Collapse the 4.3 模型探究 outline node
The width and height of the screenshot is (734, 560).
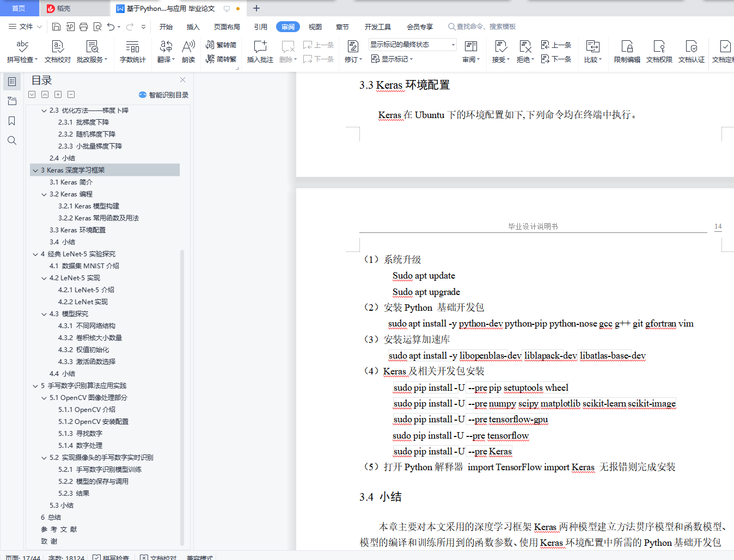(x=44, y=314)
